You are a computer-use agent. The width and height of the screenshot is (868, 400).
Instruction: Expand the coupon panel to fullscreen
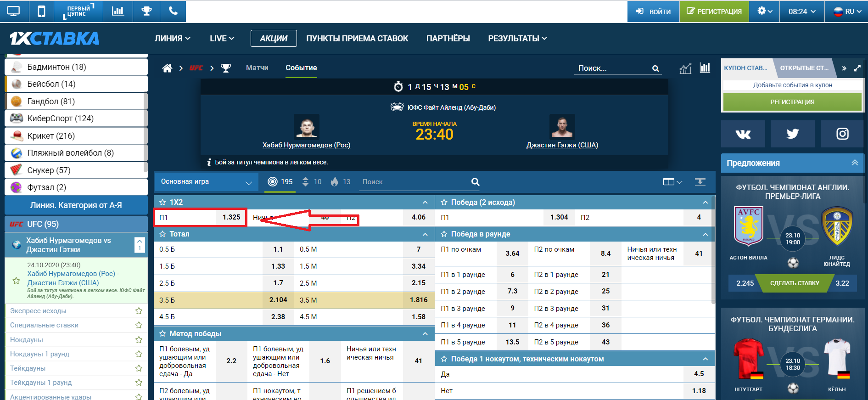pos(857,68)
